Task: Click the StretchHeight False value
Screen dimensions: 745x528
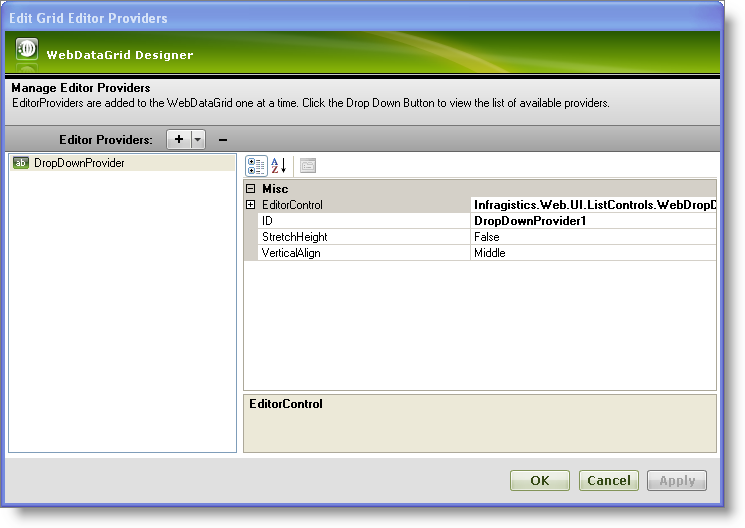Action: click(x=593, y=237)
